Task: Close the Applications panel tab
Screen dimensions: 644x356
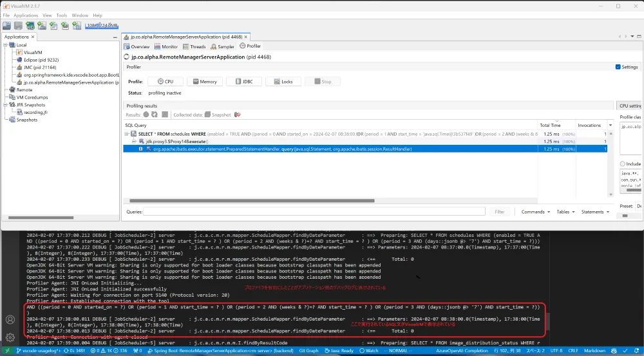Action: tap(33, 37)
